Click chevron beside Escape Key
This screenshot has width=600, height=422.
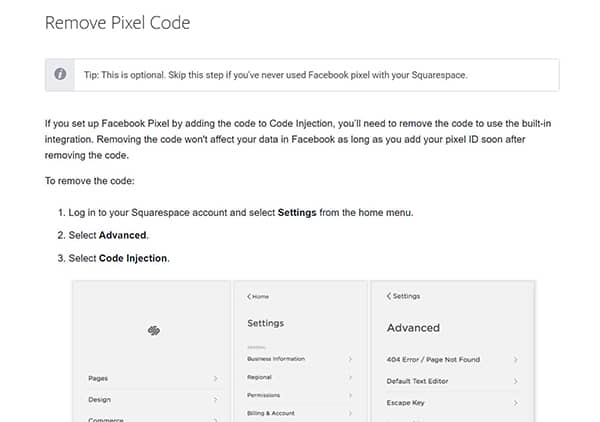point(515,403)
